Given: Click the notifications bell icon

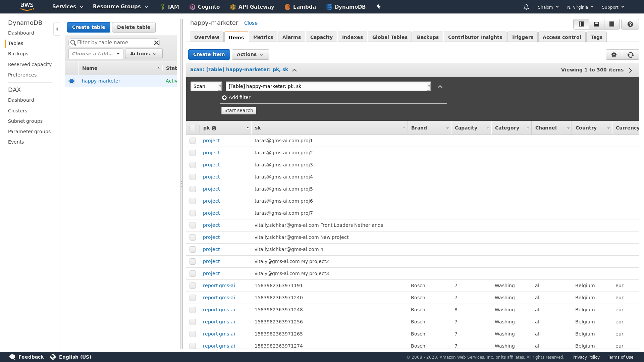Looking at the screenshot, I should point(526,7).
